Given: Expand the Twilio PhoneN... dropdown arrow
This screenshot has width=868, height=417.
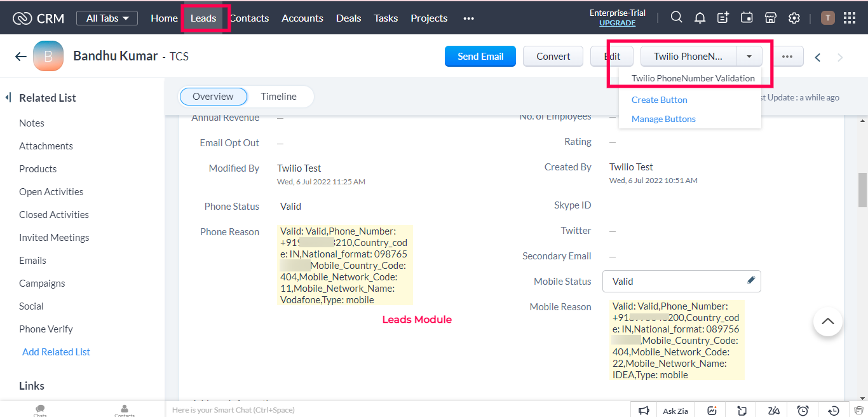Looking at the screenshot, I should coord(749,57).
